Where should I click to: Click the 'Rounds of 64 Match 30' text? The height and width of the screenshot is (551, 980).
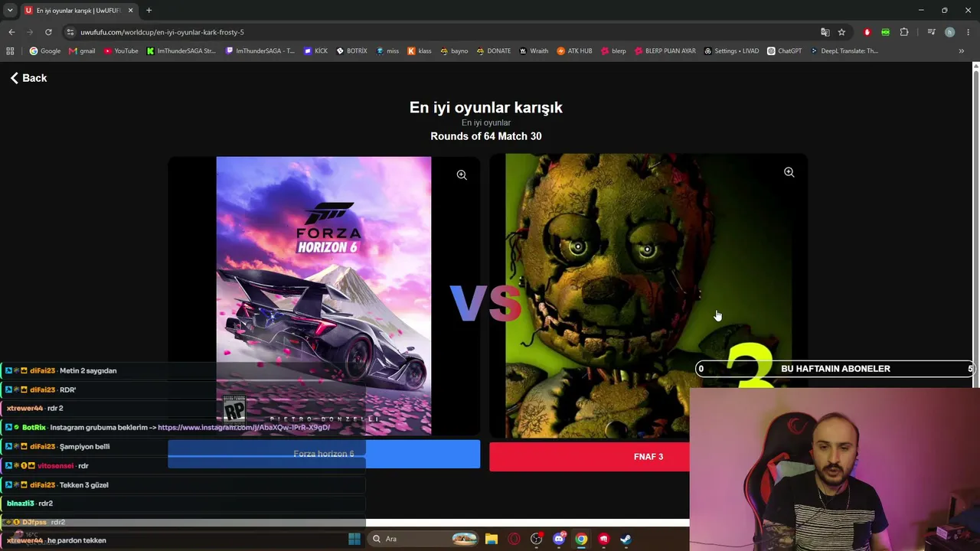click(486, 136)
